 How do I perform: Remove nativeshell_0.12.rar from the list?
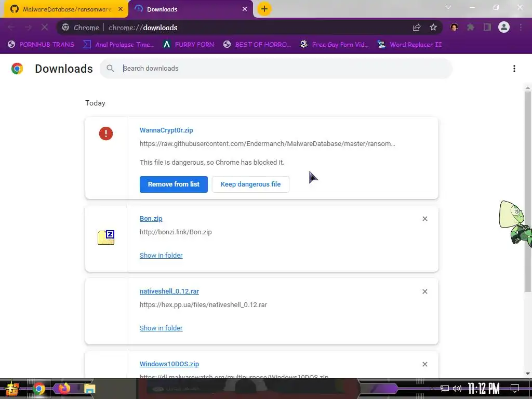[425, 291]
